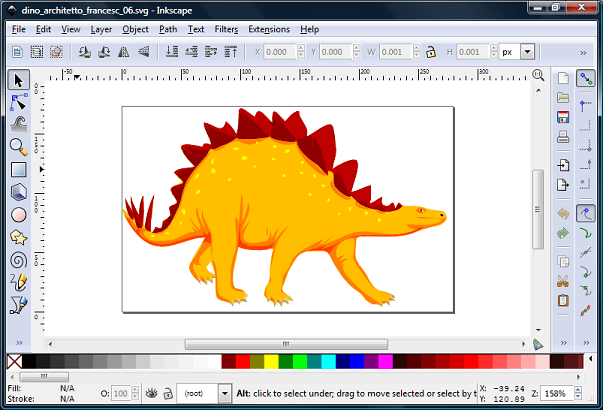Select the Spiral tool

(x=18, y=260)
